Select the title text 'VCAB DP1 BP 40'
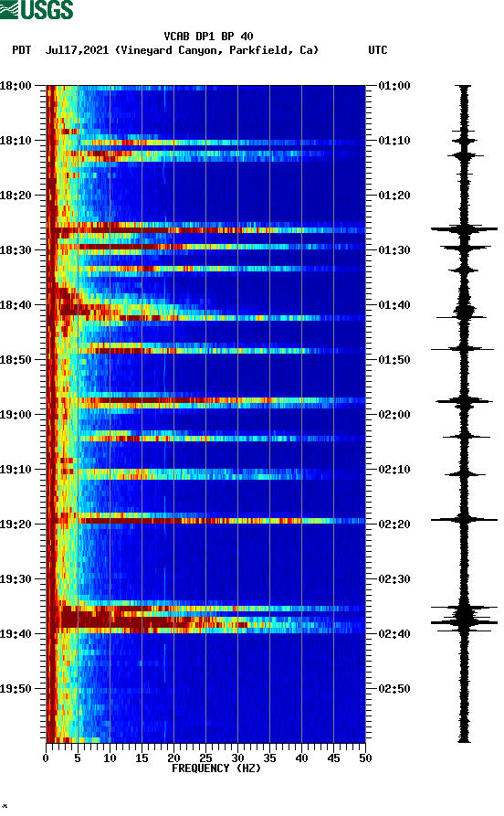 click(208, 37)
